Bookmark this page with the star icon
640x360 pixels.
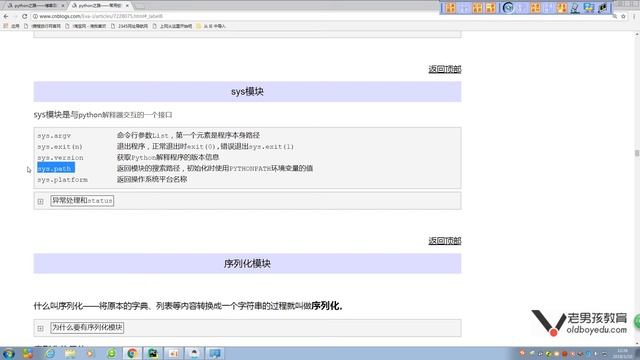623,16
